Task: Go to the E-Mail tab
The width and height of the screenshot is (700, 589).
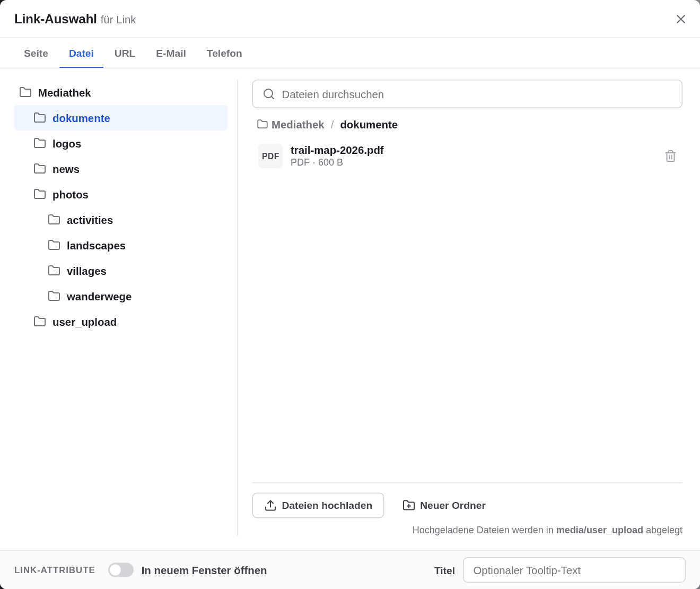Action: 171,53
